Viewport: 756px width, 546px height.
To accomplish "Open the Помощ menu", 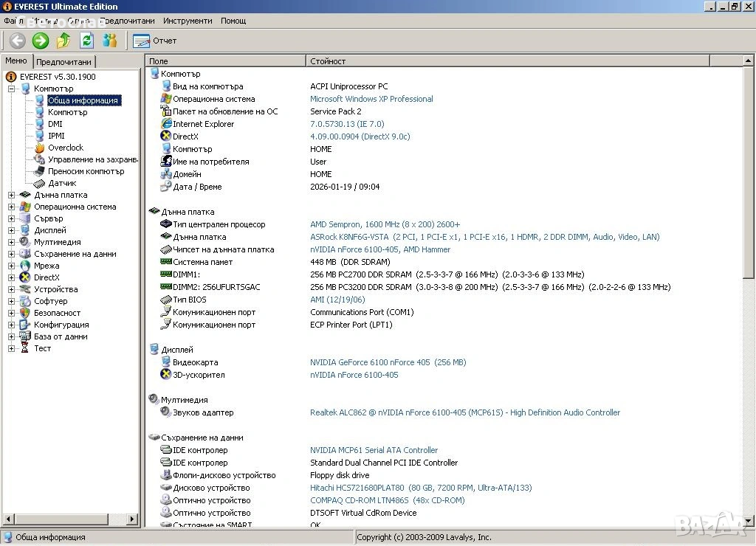I will pyautogui.click(x=233, y=21).
